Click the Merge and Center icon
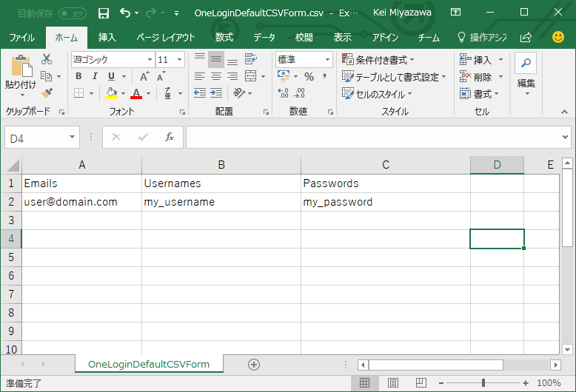Screen dimensions: 576x392 pos(250,76)
